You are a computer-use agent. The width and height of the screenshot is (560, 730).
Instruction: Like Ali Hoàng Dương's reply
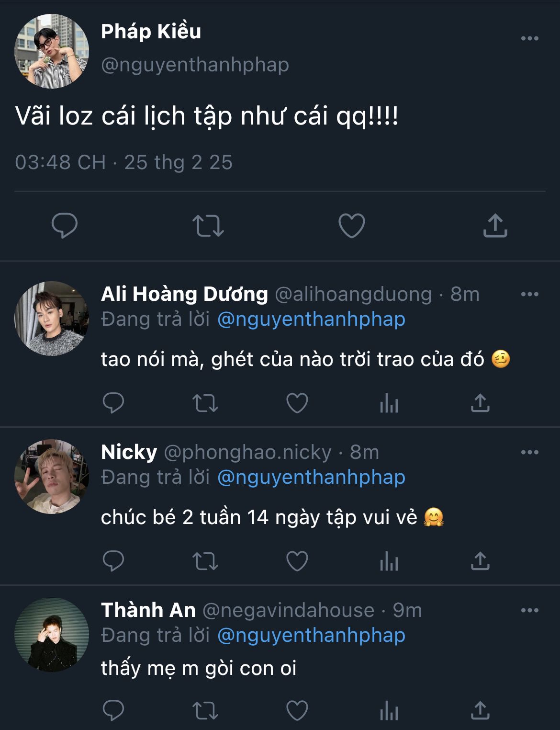(297, 403)
